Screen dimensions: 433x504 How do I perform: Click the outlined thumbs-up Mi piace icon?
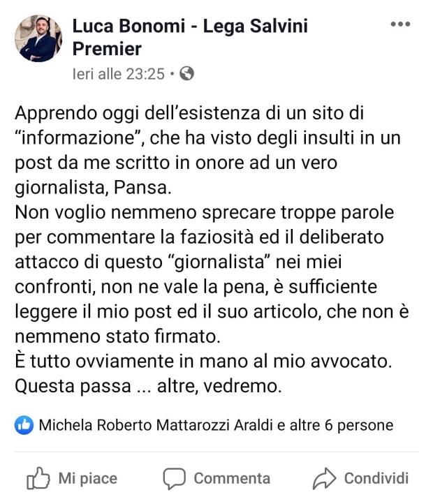coord(38,478)
